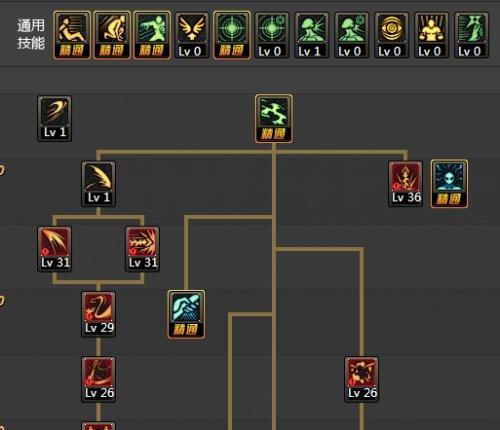500x430 pixels.
Task: Select the mastered green crosshair general skill
Action: (x=232, y=35)
